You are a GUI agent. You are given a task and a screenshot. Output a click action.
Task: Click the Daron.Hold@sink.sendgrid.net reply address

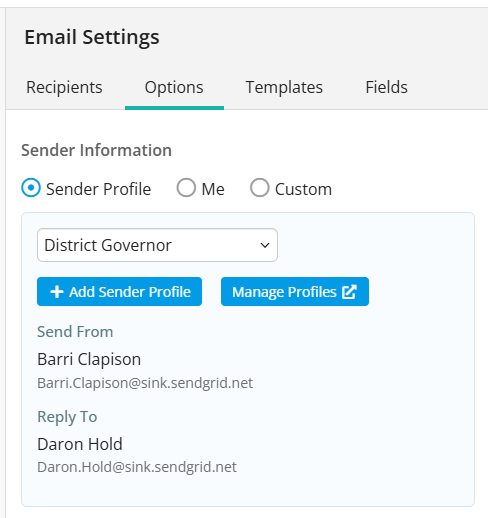tap(137, 467)
